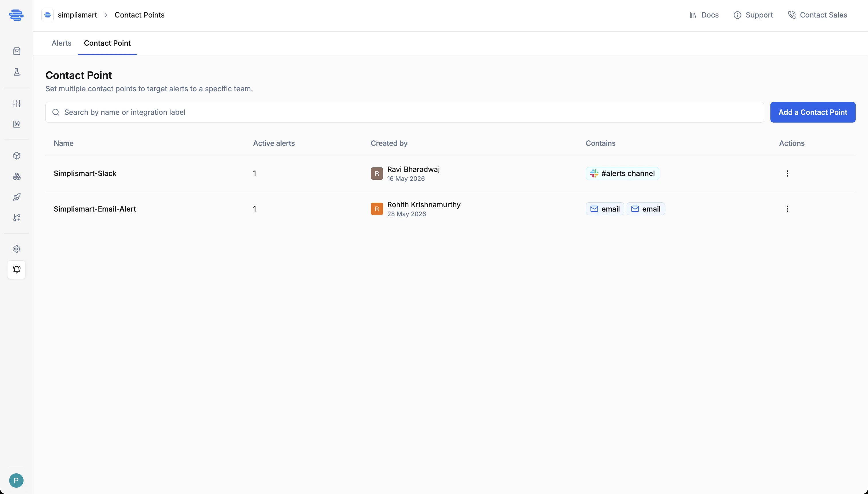Open the marketplace bag icon in the sidebar
Screen dimensions: 868x494
coord(17,51)
